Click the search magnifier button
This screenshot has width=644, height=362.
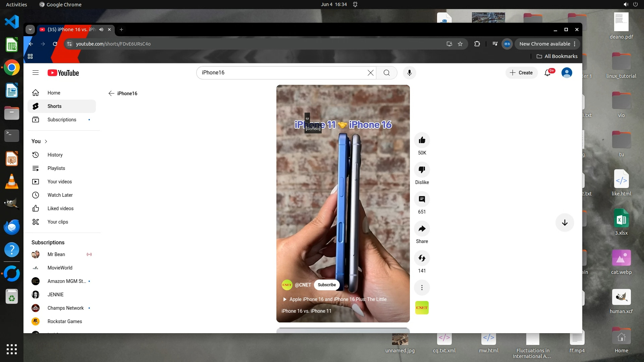click(386, 73)
